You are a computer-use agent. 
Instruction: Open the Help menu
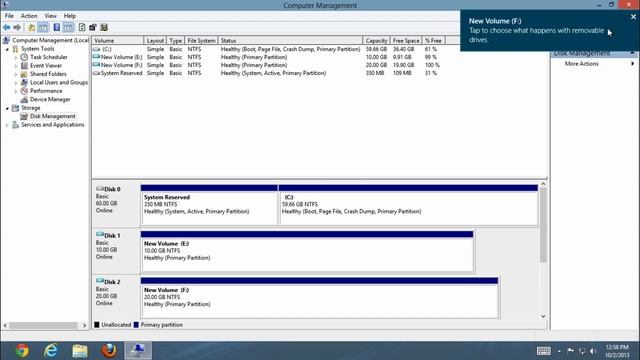[x=70, y=16]
